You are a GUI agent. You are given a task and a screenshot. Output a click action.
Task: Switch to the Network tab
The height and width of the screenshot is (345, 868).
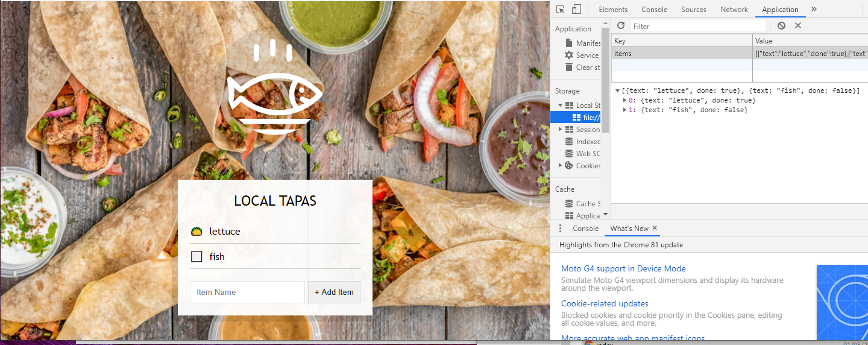pos(734,9)
